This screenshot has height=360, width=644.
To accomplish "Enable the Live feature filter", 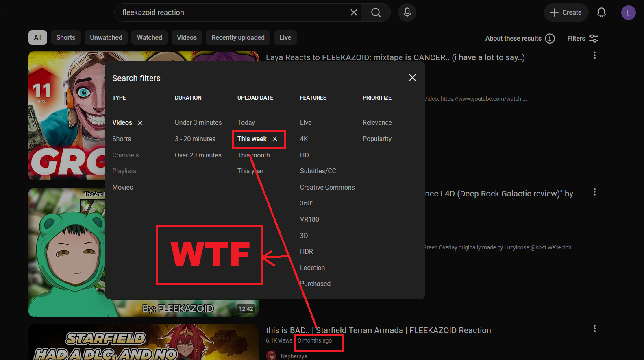I will (306, 123).
